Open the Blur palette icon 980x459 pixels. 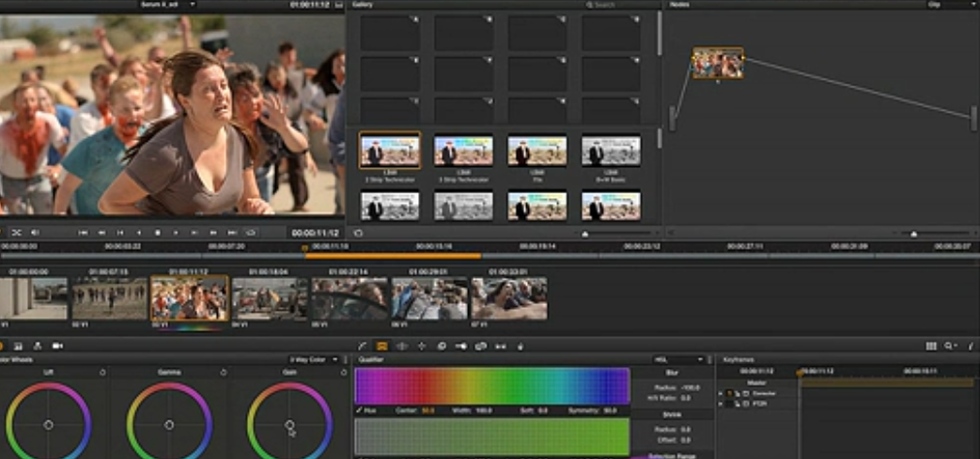pos(442,346)
